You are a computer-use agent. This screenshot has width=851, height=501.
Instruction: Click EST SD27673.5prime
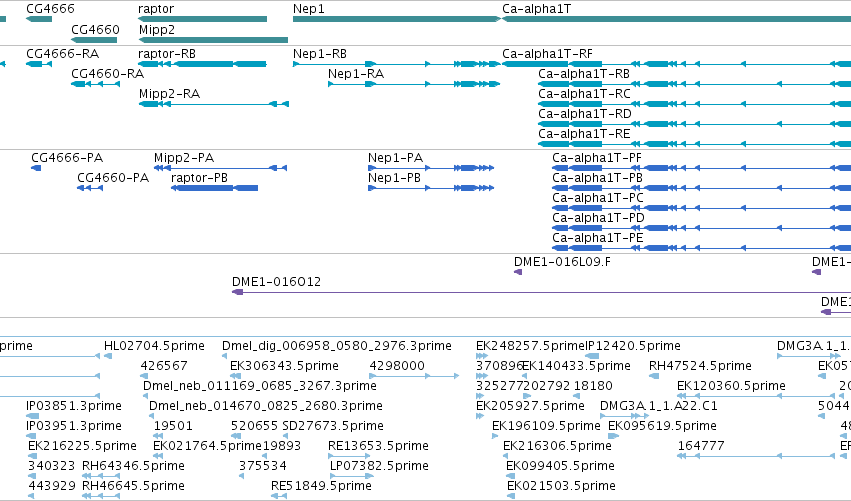[285, 436]
